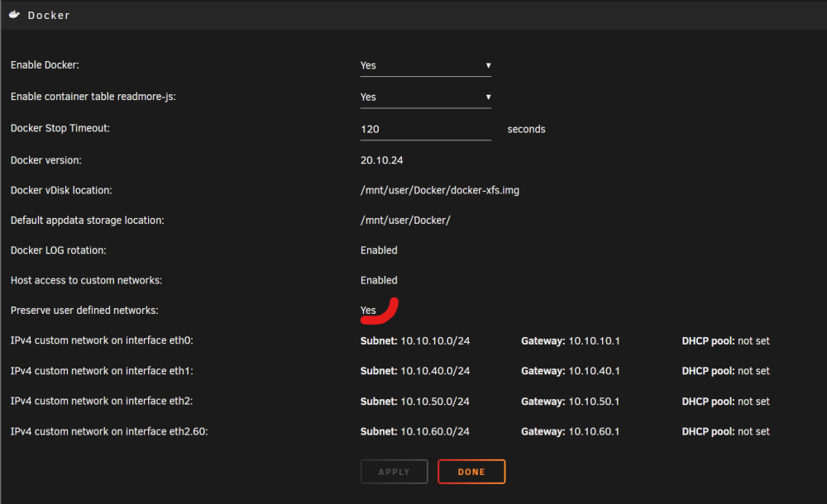Open the Enable Docker dropdown
Screen dimensions: 827x504
coord(426,65)
